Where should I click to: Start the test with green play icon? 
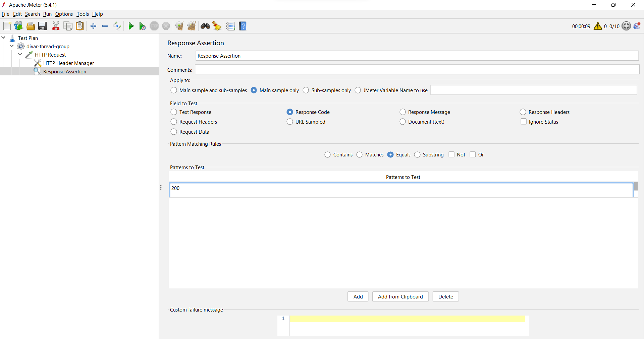[131, 26]
